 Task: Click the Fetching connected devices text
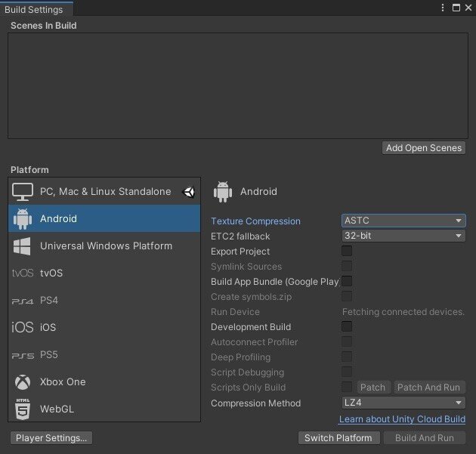click(x=403, y=312)
